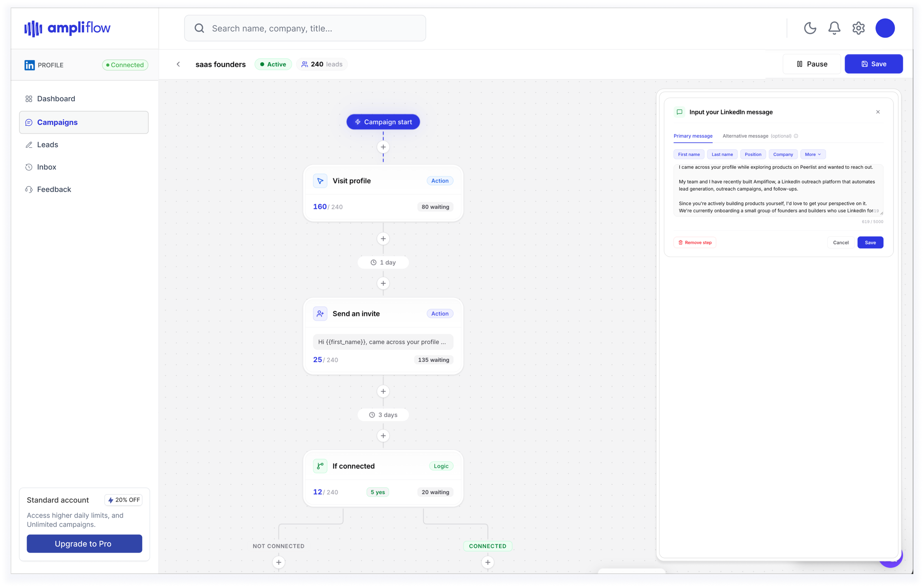Insert the Company variable

click(783, 154)
